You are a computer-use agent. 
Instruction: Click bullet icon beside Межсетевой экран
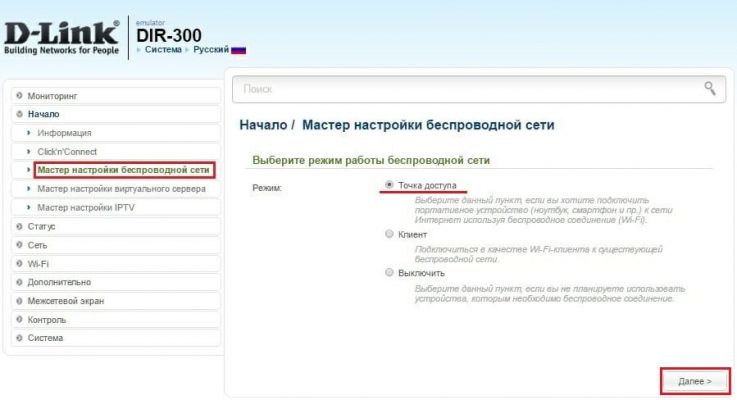[19, 301]
